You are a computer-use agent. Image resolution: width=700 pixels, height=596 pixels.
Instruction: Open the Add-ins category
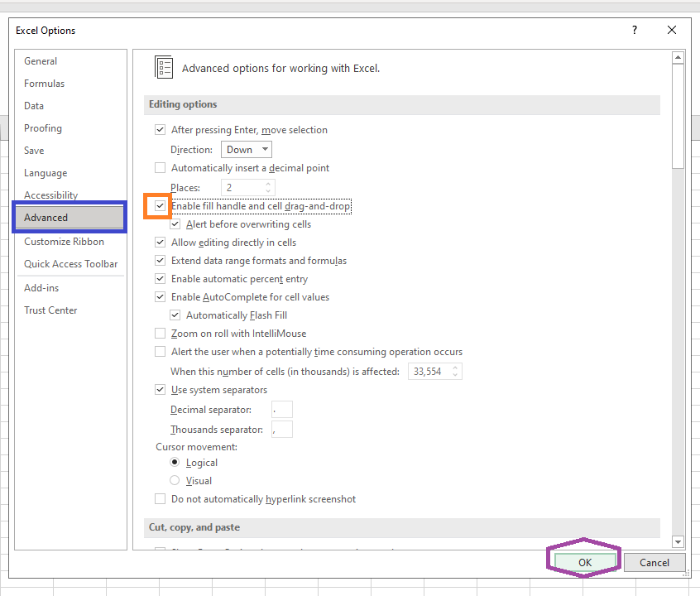[x=41, y=288]
